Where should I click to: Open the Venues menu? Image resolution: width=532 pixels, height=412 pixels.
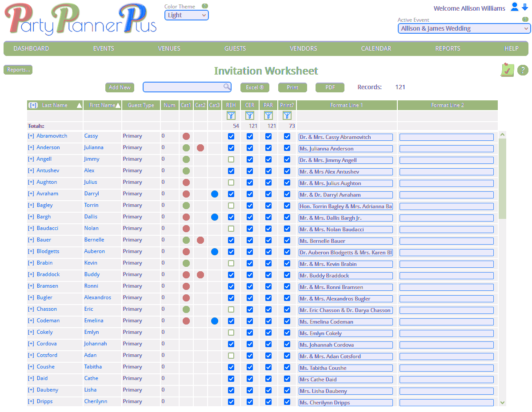point(169,48)
